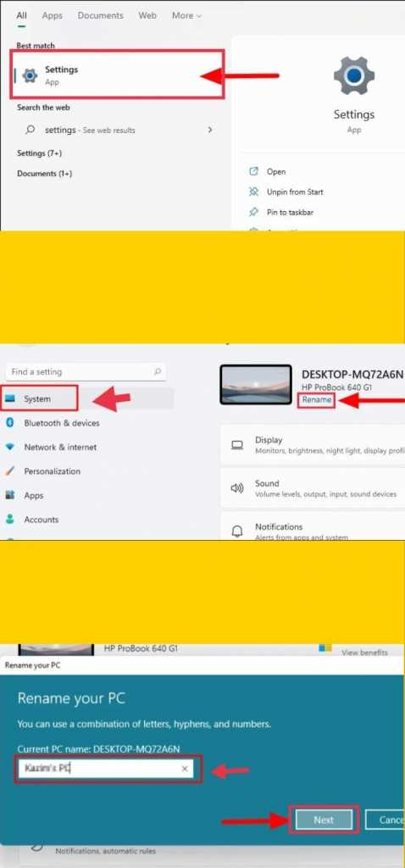The width and height of the screenshot is (405, 868).
Task: Click the new PC name text field
Action: click(x=105, y=768)
